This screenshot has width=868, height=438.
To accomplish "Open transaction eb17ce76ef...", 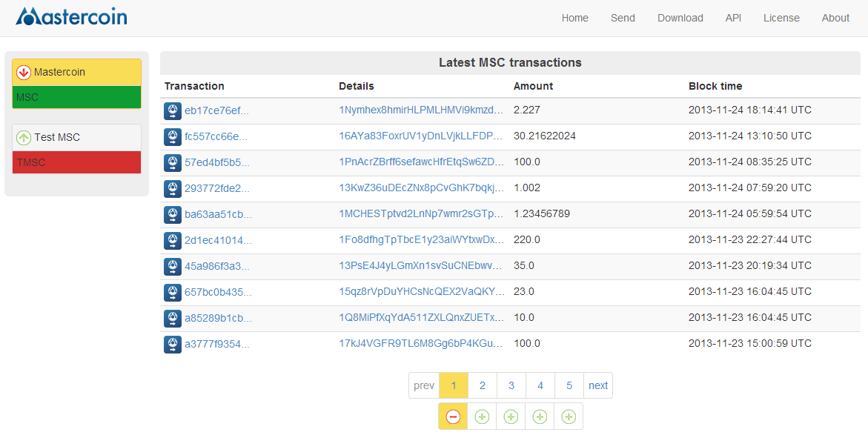I will (217, 110).
